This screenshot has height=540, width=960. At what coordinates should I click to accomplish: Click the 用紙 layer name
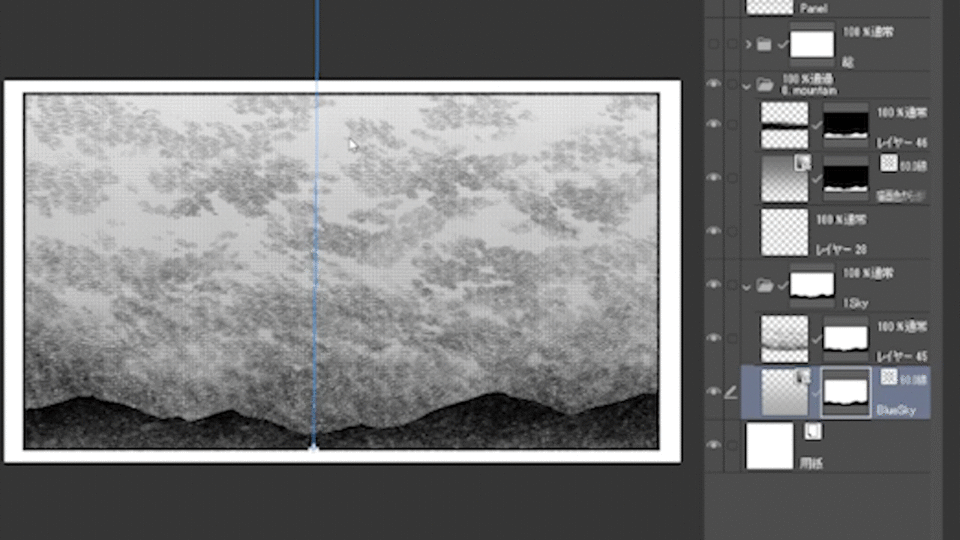click(811, 464)
